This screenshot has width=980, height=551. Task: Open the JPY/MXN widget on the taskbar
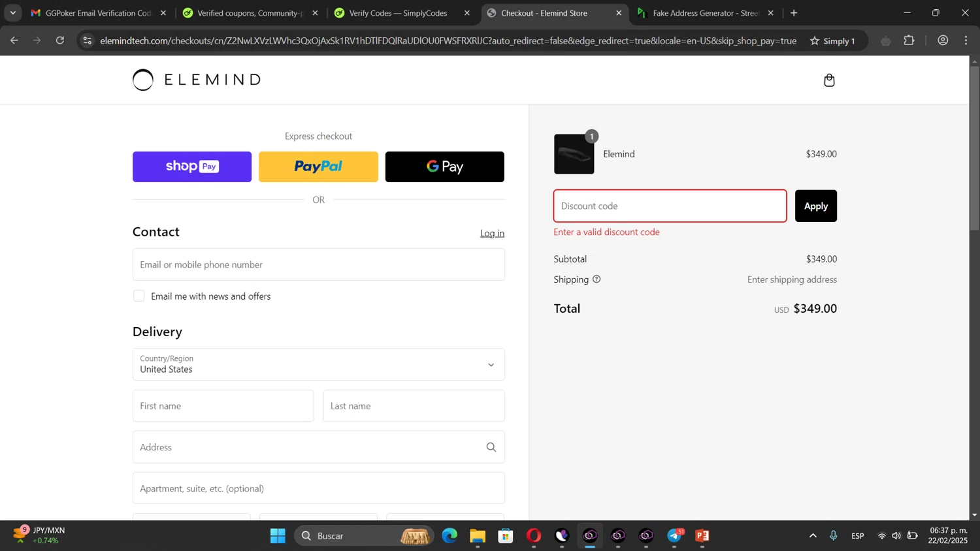[x=39, y=535]
